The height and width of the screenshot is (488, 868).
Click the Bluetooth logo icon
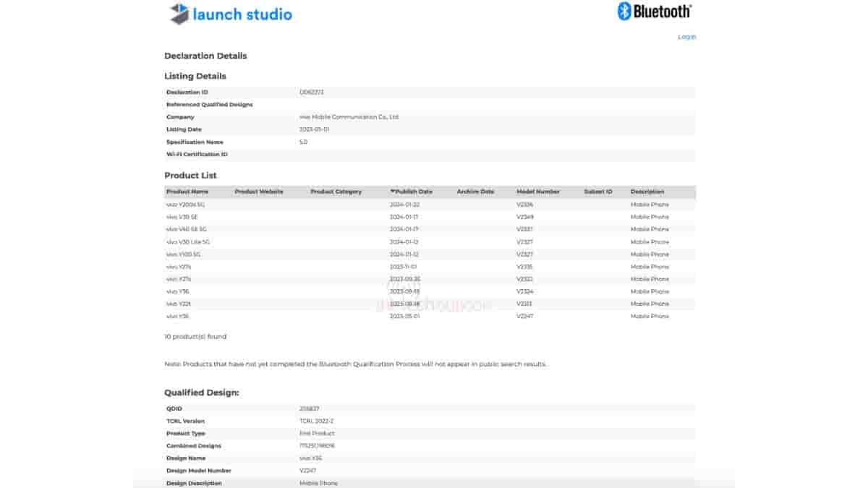[624, 11]
